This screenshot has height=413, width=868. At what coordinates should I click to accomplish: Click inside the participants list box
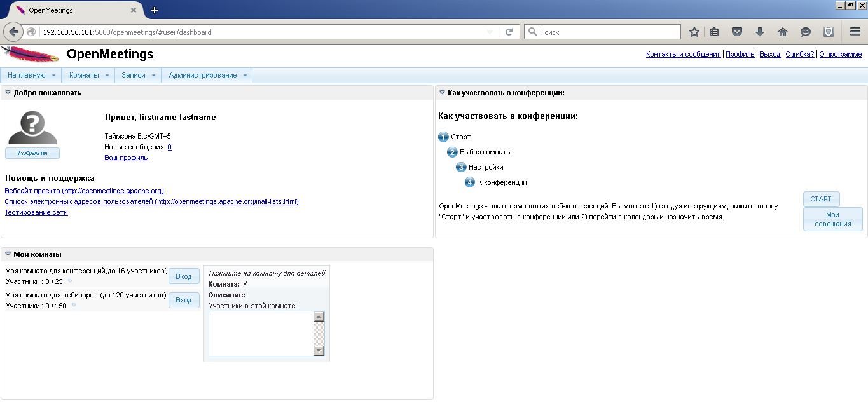261,334
